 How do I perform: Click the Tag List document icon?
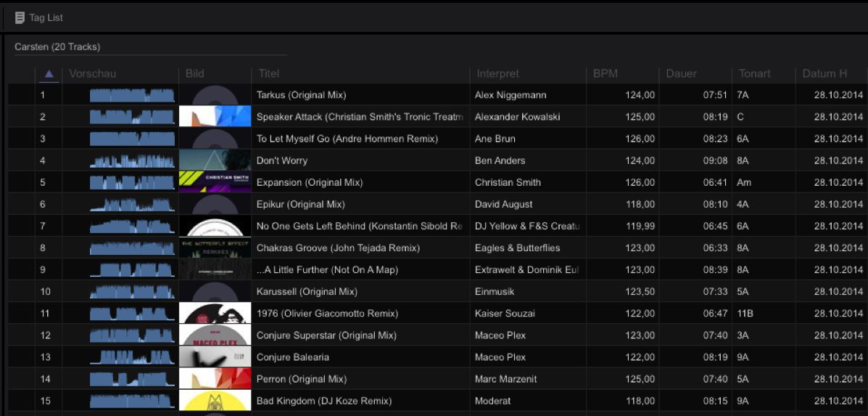point(20,17)
